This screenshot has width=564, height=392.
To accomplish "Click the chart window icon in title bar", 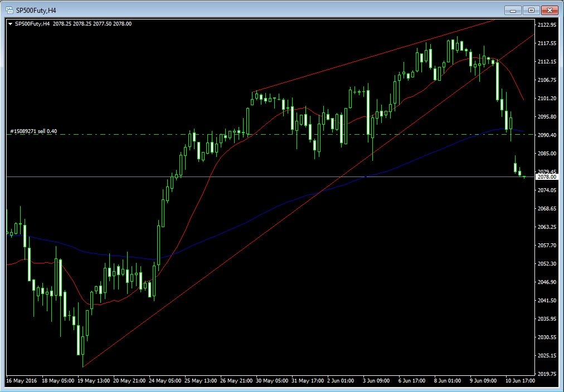I will [9, 10].
